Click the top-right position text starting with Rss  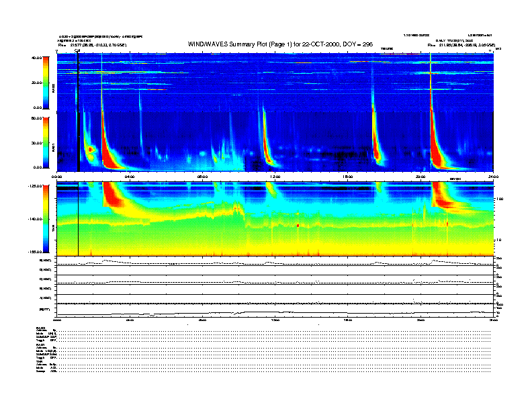(461, 45)
